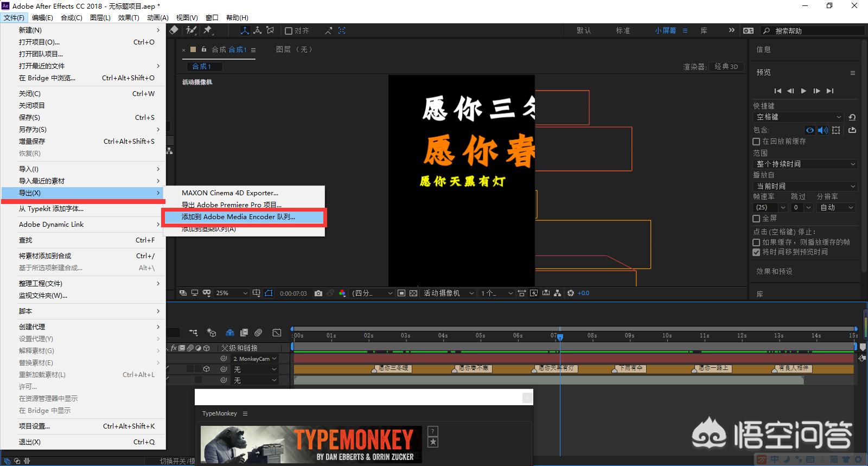Choose 添加到 Adobe Media Encoder 队列
The height and width of the screenshot is (466, 868).
tap(244, 217)
